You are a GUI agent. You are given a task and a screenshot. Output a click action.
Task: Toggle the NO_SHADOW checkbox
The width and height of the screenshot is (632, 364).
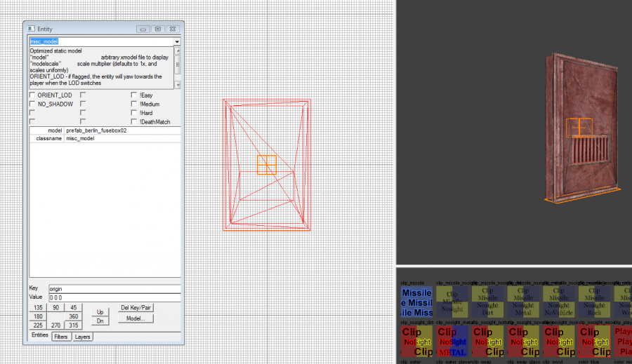click(32, 104)
